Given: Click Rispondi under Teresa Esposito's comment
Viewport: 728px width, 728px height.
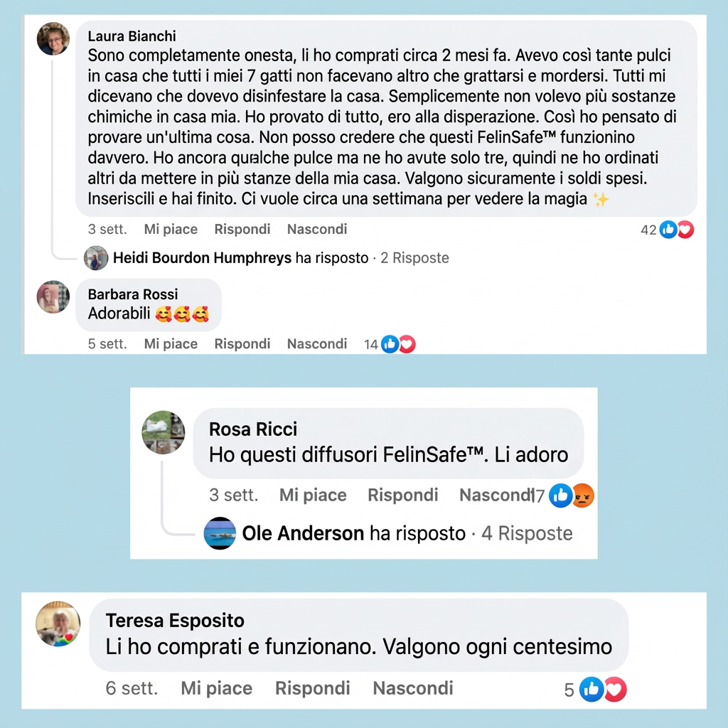Looking at the screenshot, I should tap(313, 688).
